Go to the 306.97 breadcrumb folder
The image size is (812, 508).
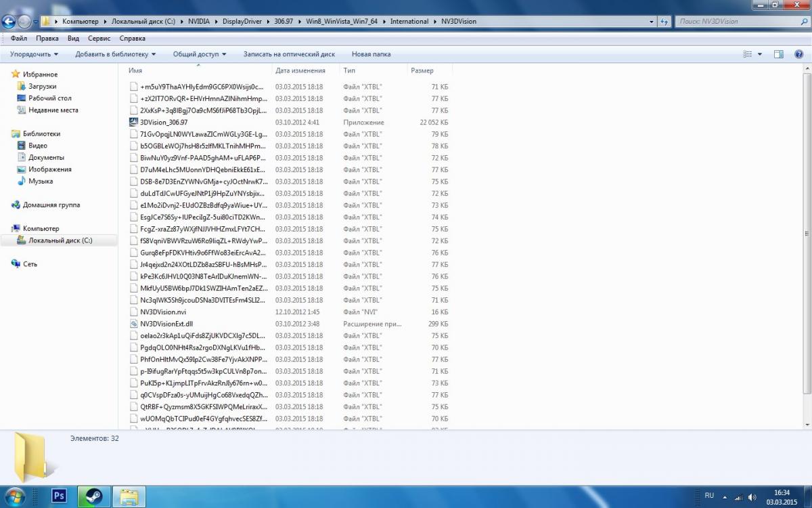click(284, 22)
